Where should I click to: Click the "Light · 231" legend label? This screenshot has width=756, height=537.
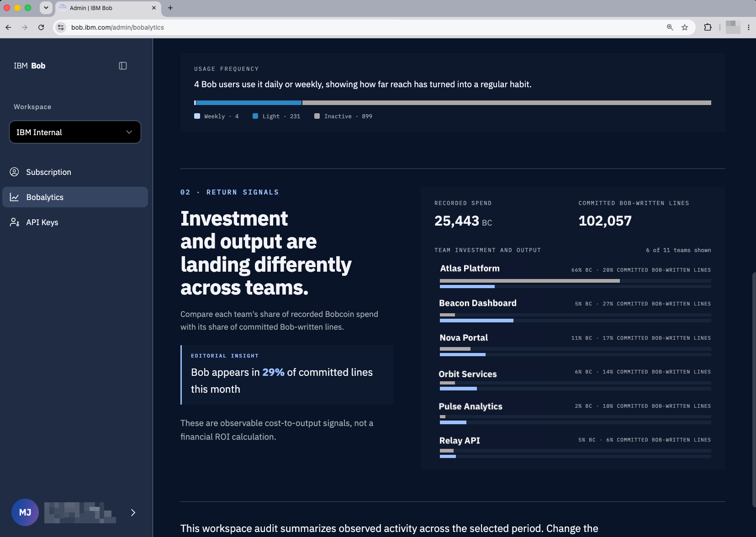point(281,116)
